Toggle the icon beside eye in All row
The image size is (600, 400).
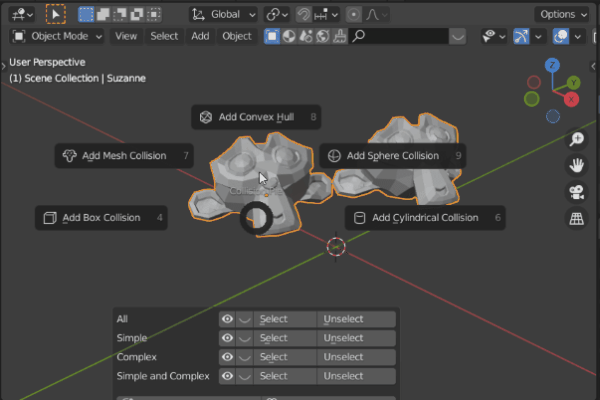245,319
